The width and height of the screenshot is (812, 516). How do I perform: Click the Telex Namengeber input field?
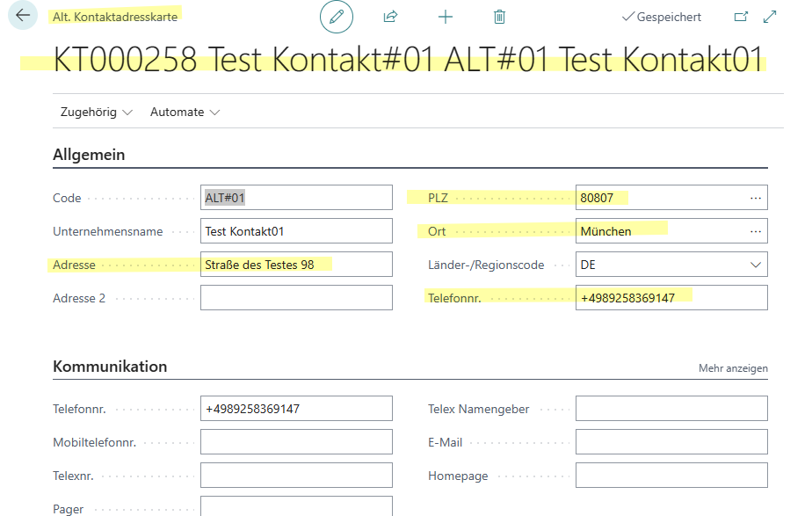[x=671, y=409]
